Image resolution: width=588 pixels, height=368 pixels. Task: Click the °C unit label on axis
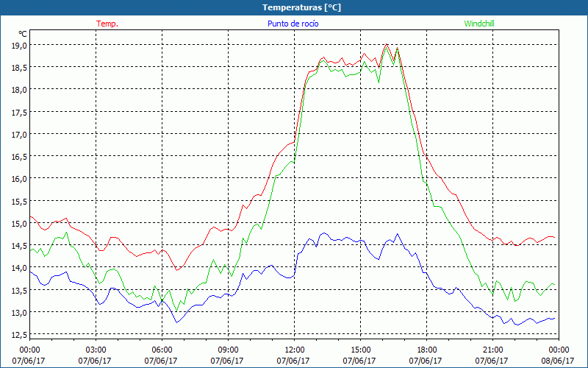[x=23, y=34]
